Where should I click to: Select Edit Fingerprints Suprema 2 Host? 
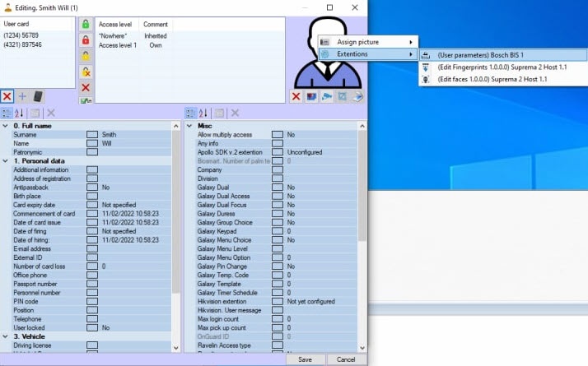(503, 67)
